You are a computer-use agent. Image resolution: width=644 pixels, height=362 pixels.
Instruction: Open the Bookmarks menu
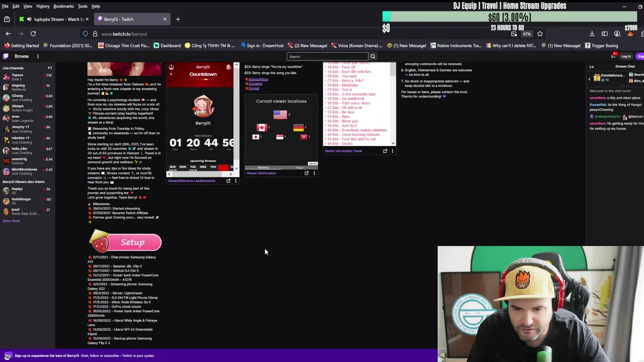[x=64, y=6]
